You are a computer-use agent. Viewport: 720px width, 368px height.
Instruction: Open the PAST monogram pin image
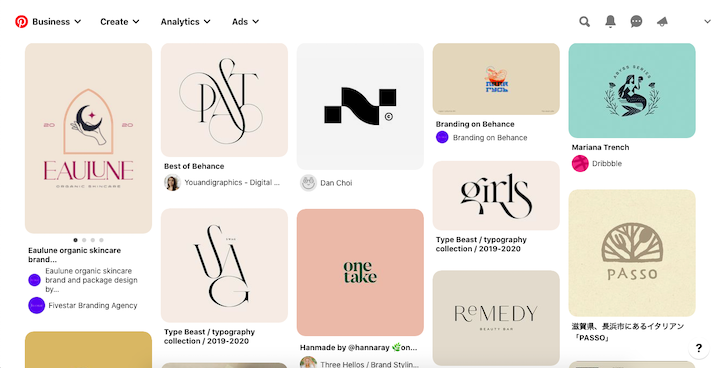click(224, 100)
